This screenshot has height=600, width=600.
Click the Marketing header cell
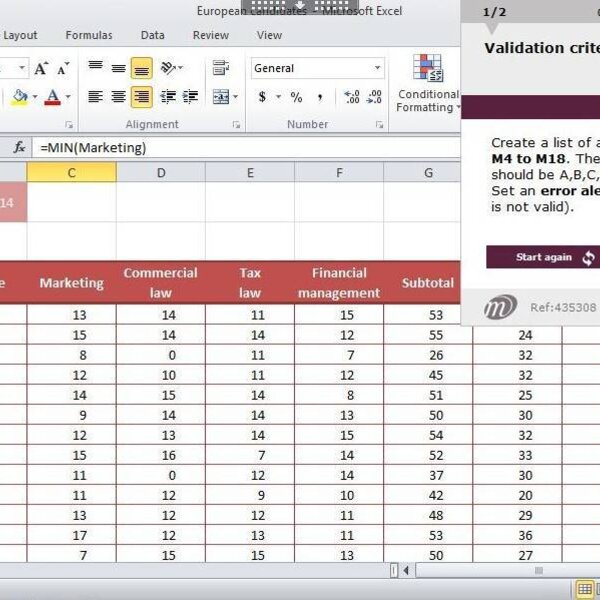(72, 283)
